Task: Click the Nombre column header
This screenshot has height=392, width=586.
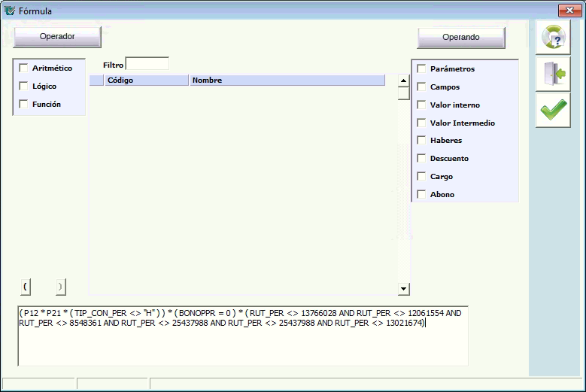Action: click(x=286, y=81)
